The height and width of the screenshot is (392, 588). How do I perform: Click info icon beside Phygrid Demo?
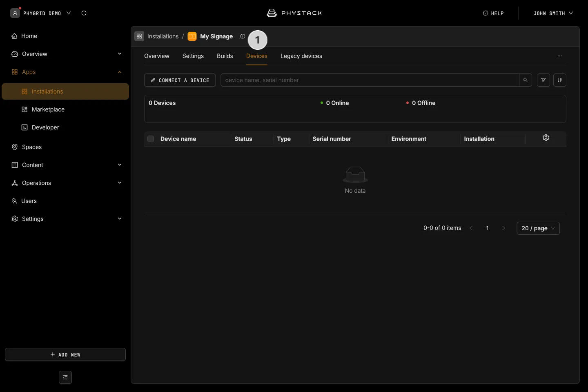click(84, 13)
